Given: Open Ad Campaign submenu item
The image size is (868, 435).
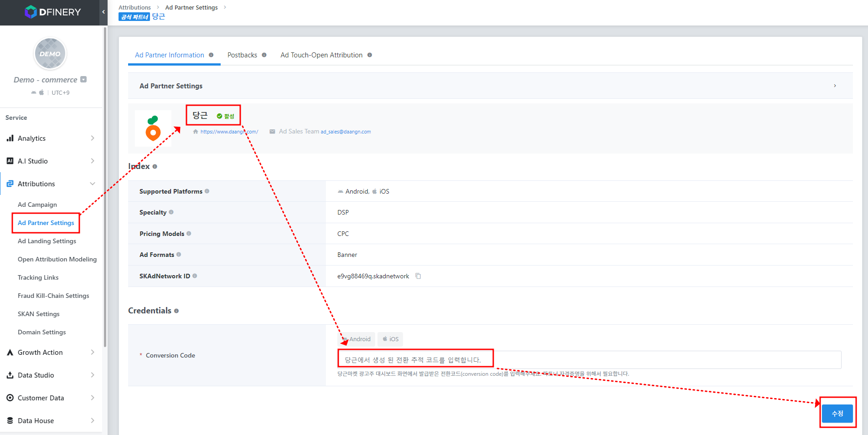Looking at the screenshot, I should (x=37, y=205).
